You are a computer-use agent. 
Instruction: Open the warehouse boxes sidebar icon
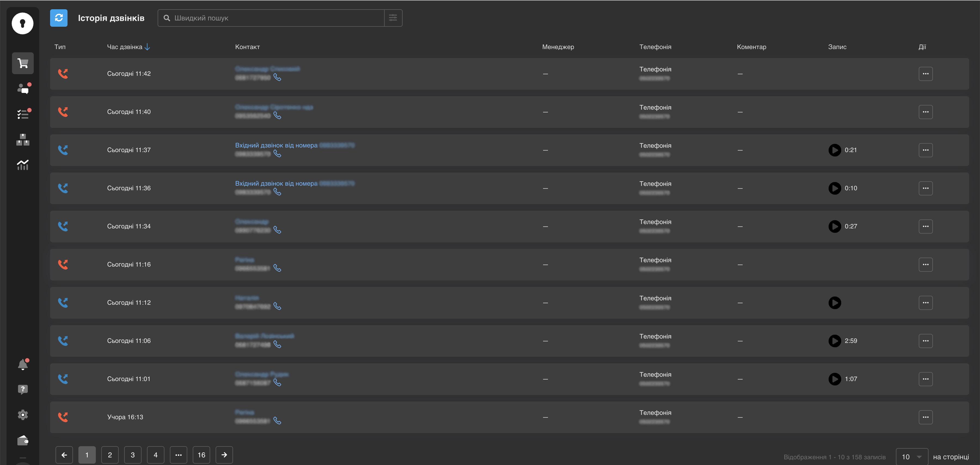[23, 140]
